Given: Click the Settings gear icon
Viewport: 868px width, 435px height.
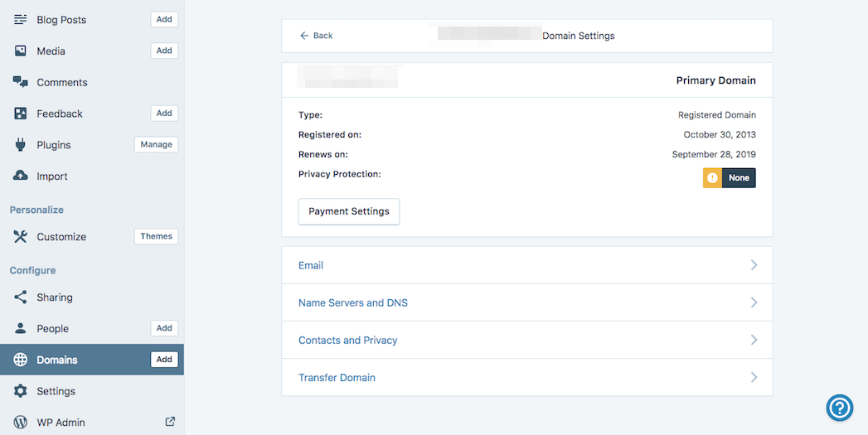Looking at the screenshot, I should pos(21,391).
